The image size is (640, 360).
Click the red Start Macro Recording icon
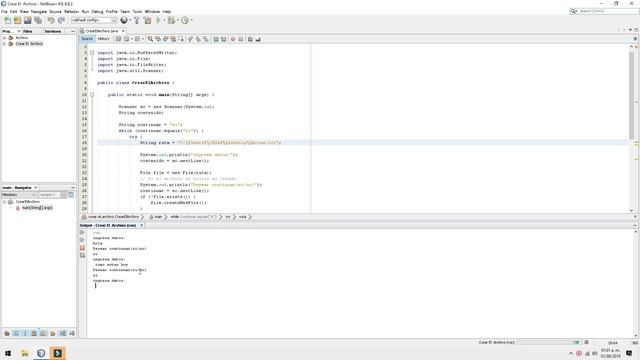pyautogui.click(x=233, y=39)
